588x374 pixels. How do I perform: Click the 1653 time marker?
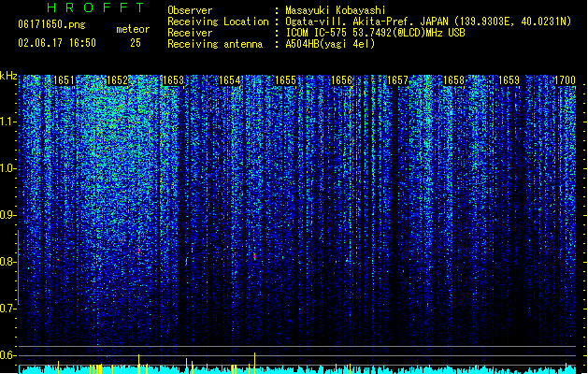coord(173,80)
